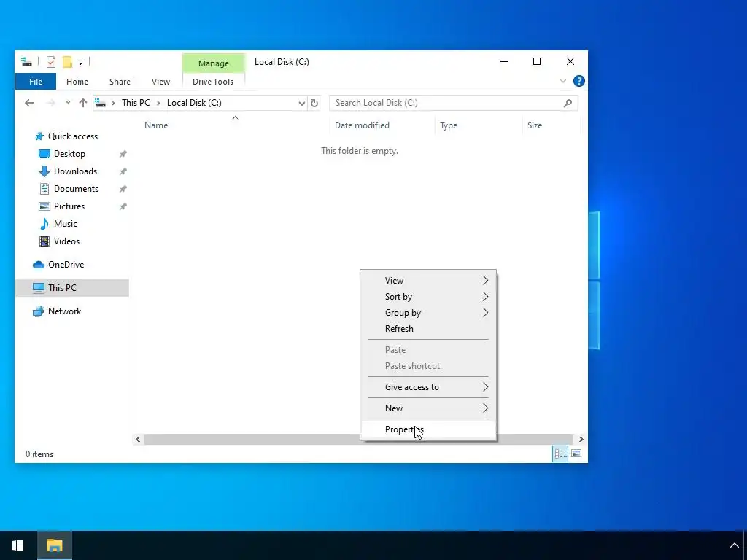Open Downloads in the navigation pane
Viewport: 747px width, 560px height.
75,171
